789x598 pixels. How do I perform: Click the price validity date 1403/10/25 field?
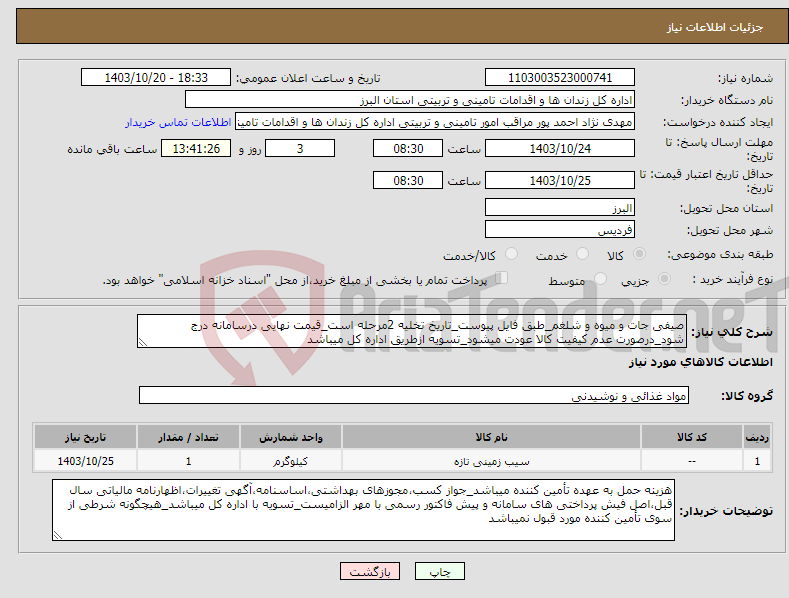coord(560,180)
